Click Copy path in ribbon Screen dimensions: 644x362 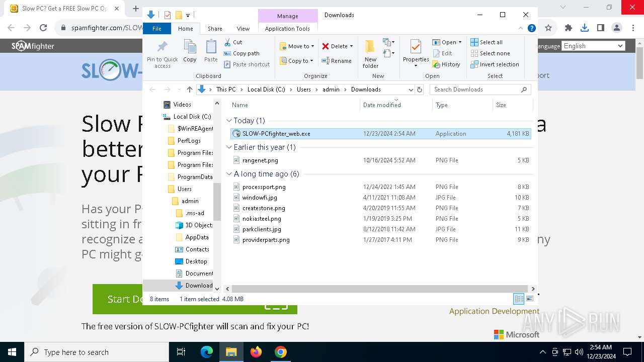pos(242,53)
